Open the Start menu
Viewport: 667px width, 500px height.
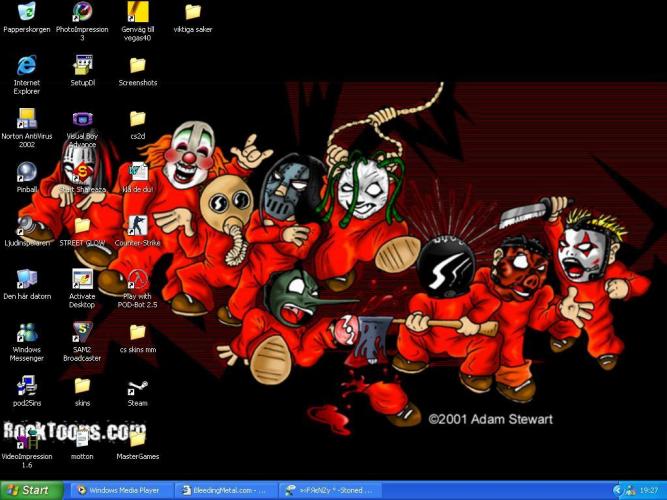click(32, 490)
